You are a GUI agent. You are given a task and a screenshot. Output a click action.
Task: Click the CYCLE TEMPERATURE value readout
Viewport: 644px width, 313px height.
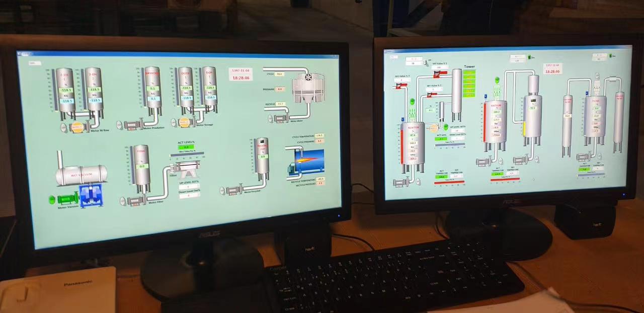[x=319, y=135]
